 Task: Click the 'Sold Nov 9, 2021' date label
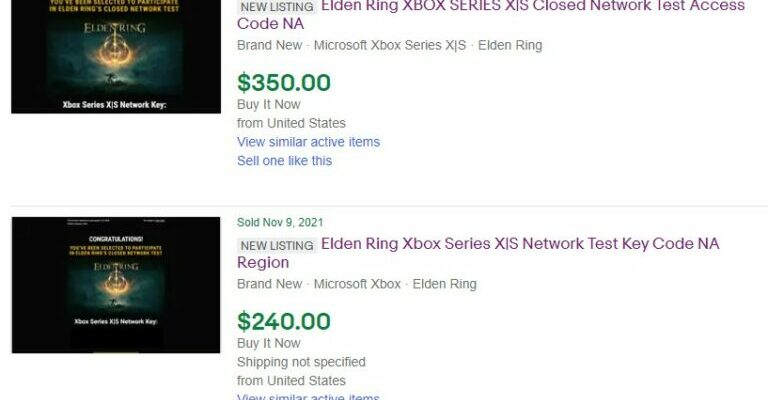tap(280, 222)
